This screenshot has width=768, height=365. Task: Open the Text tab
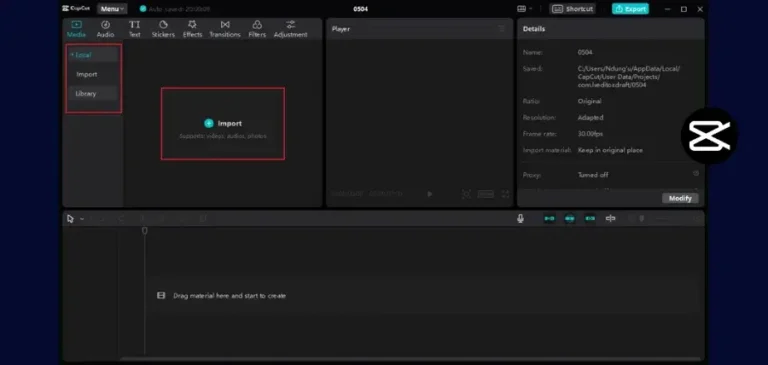(x=134, y=29)
